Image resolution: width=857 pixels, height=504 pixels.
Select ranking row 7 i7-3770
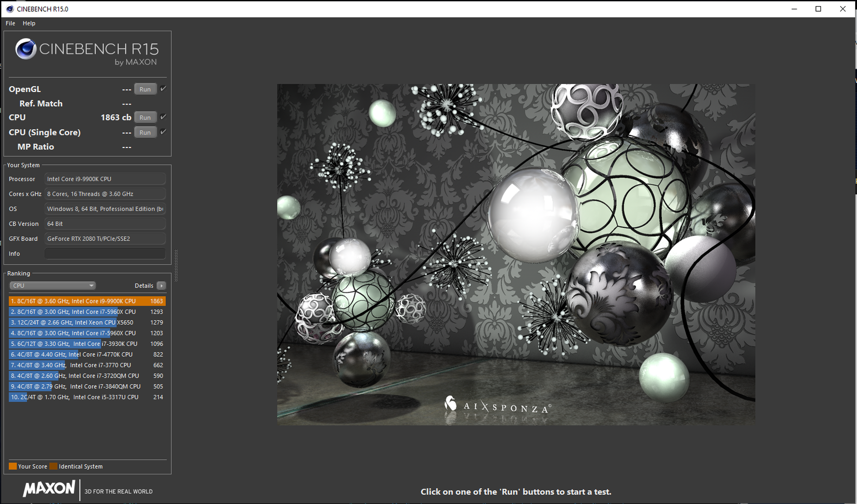click(87, 365)
